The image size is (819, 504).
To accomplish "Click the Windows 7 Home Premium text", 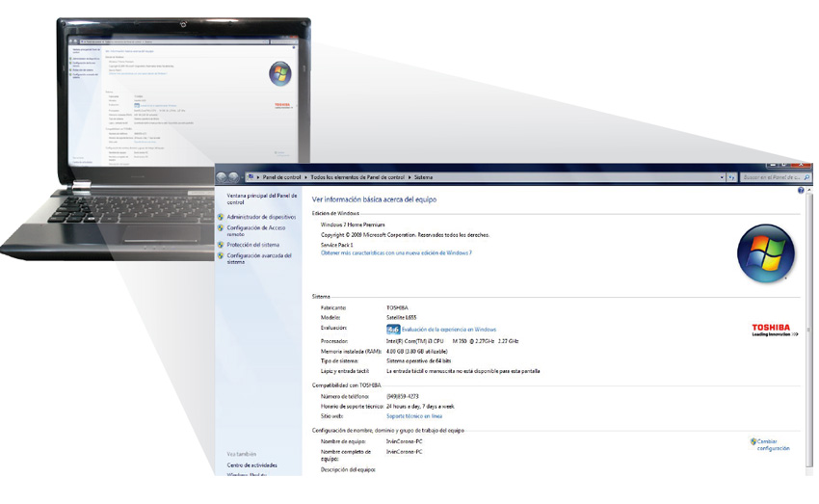I will (353, 225).
